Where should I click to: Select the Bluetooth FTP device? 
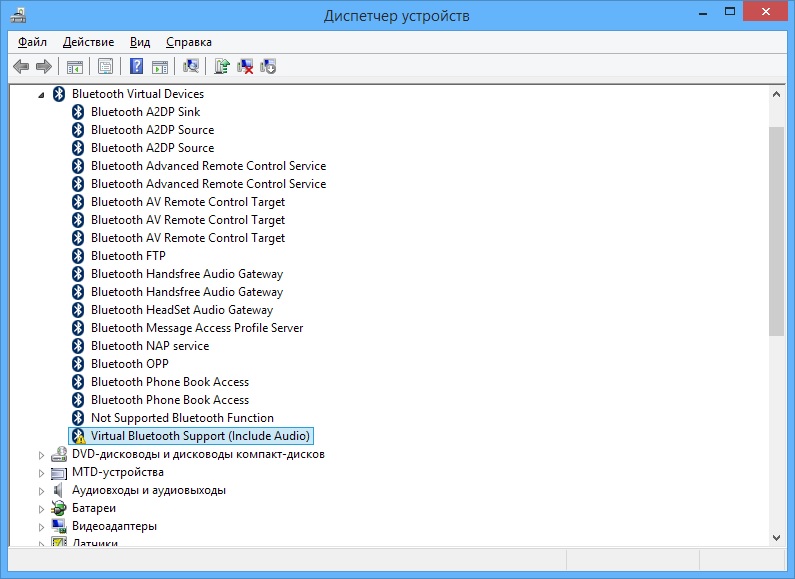(x=128, y=256)
